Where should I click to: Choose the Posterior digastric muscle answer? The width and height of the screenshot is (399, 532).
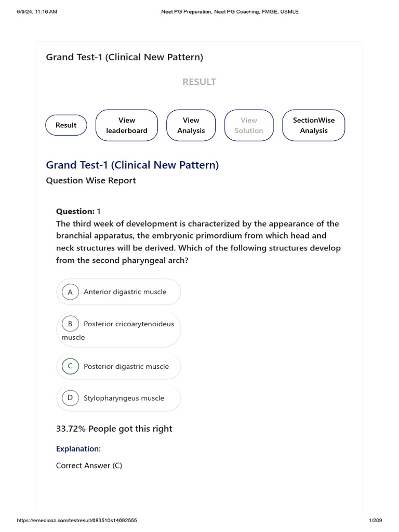118,366
